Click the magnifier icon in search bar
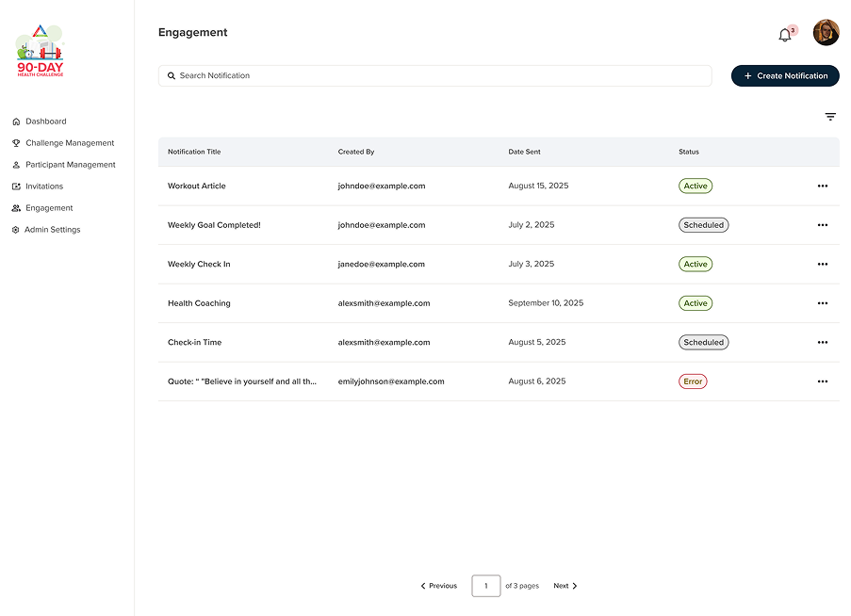 pos(172,75)
